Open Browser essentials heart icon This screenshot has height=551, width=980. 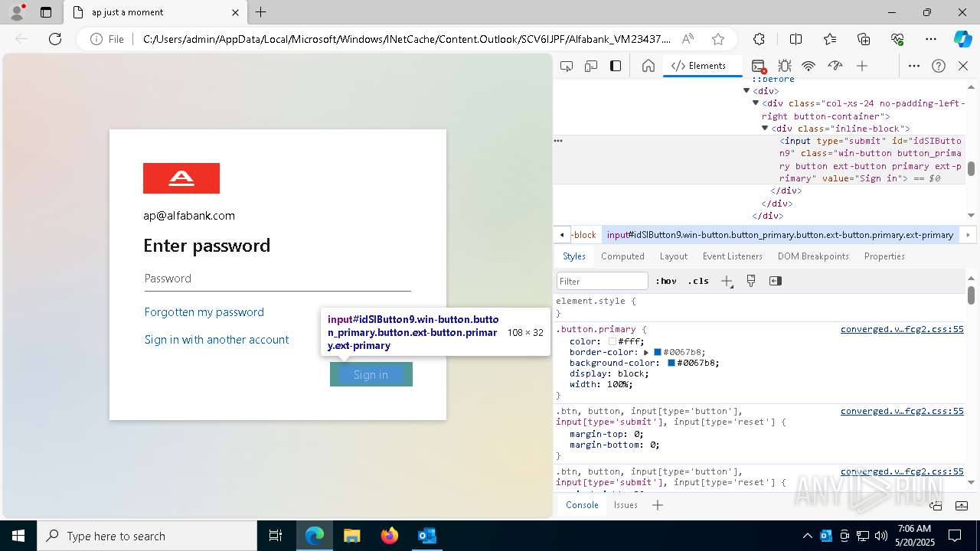coord(897,39)
